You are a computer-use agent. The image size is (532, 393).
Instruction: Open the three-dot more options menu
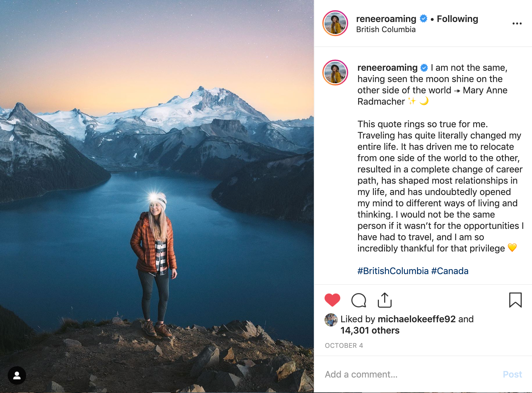tap(517, 23)
